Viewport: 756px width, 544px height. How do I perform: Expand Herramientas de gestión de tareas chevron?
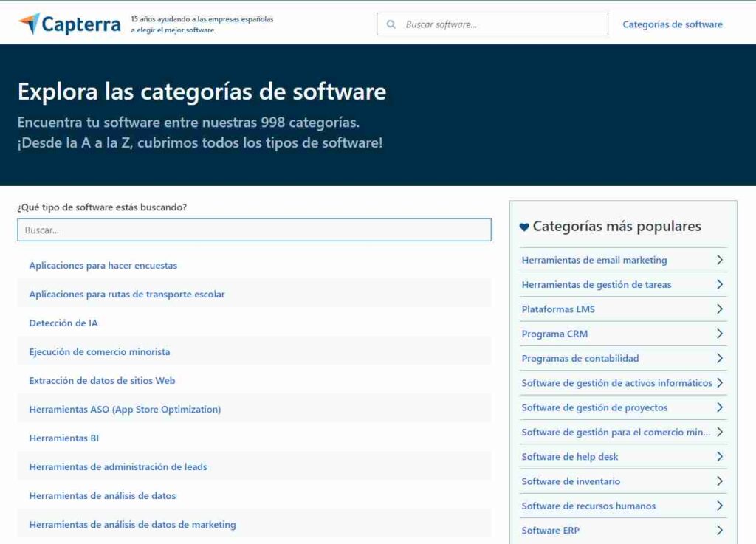[x=719, y=284]
